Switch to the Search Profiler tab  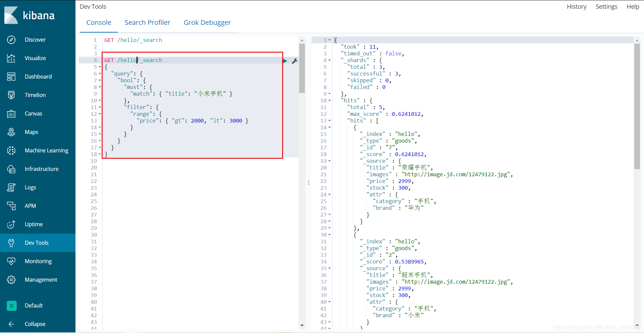147,22
